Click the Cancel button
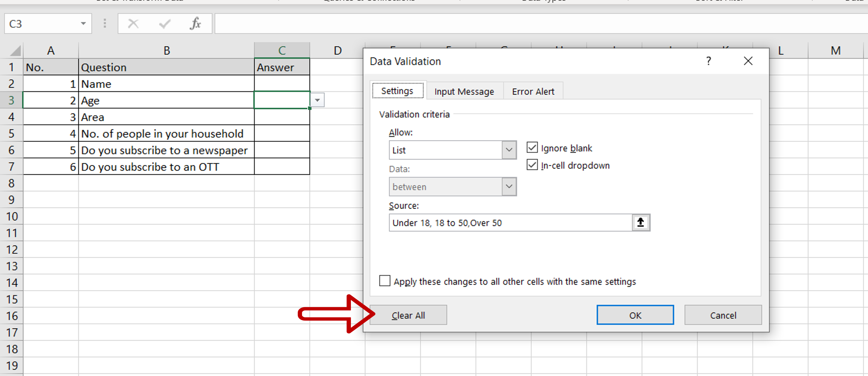The width and height of the screenshot is (868, 376). point(723,315)
